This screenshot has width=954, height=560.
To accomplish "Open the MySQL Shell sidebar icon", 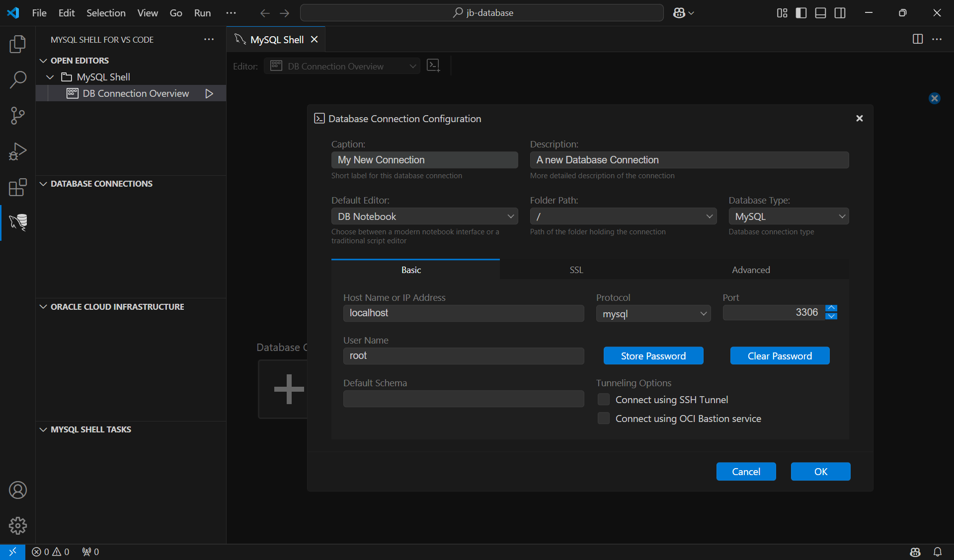I will point(18,222).
